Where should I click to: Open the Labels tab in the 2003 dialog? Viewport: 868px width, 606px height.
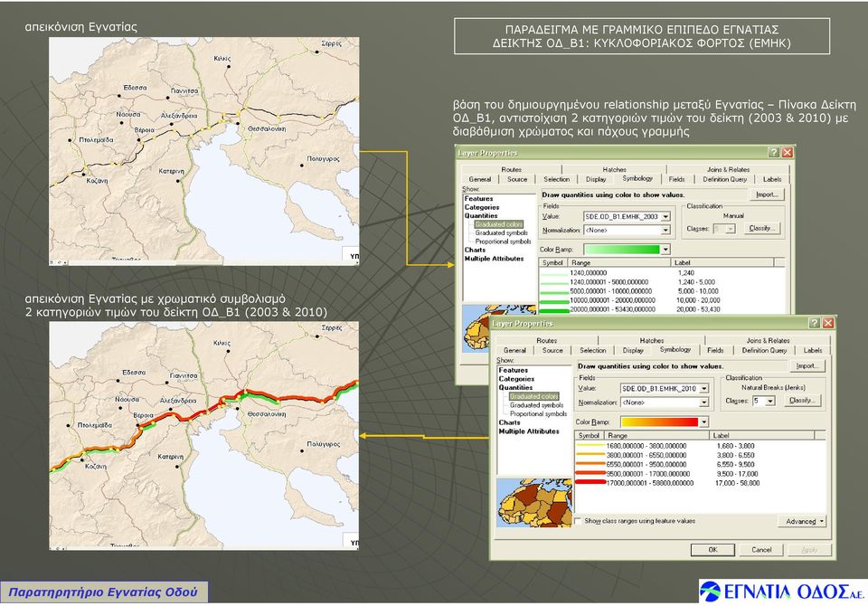click(772, 179)
